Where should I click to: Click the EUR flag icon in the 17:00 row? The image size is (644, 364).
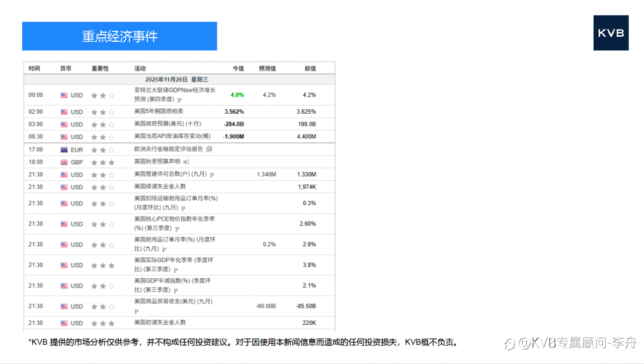(x=64, y=150)
